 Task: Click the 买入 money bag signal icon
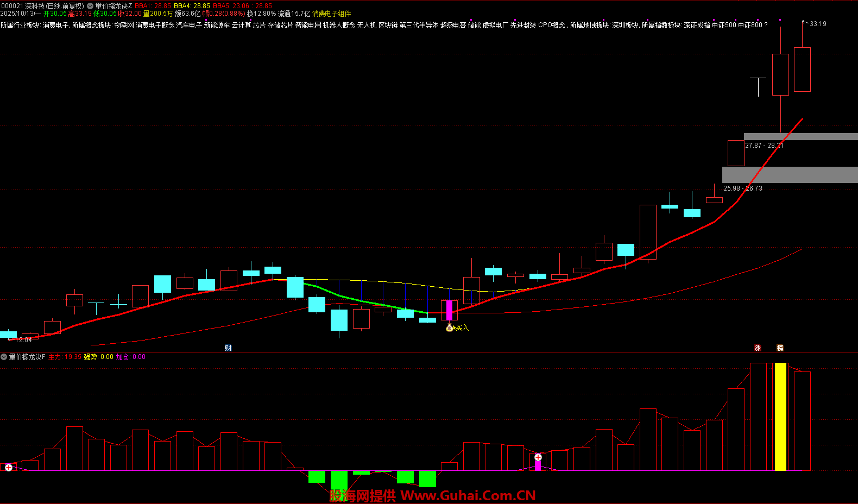[x=449, y=327]
